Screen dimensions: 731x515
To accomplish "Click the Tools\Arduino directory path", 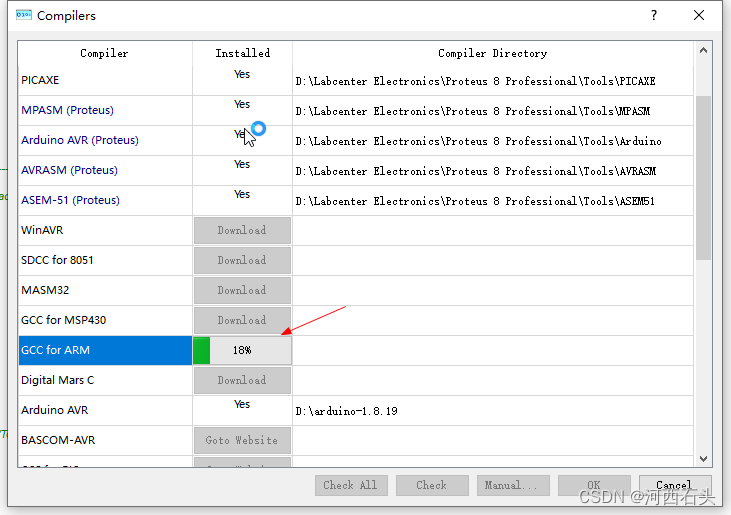I will tap(478, 141).
